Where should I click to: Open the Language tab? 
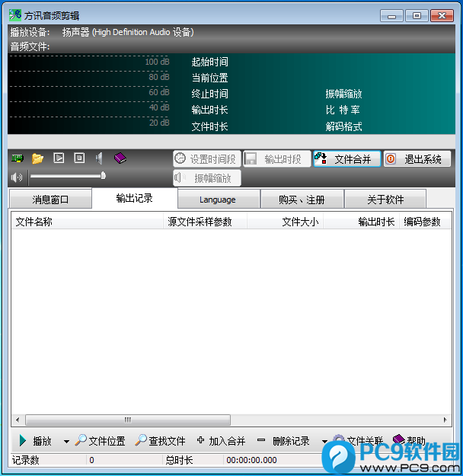click(x=219, y=200)
